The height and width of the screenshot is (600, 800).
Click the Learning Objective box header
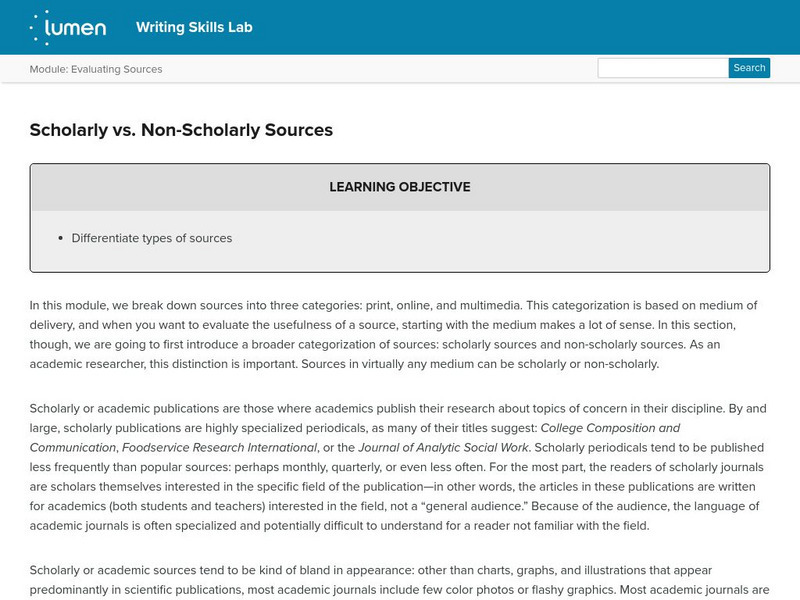tap(399, 187)
